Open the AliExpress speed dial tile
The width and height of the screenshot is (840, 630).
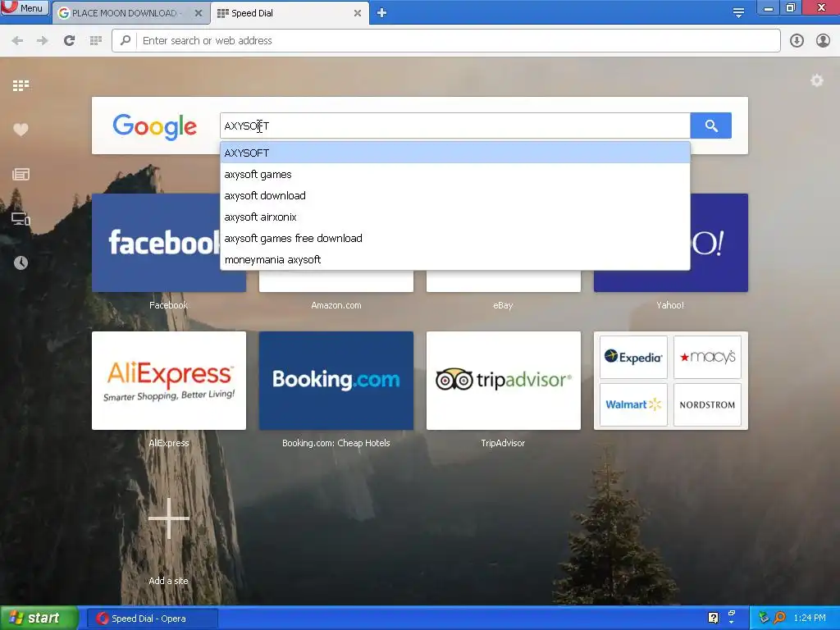pyautogui.click(x=169, y=381)
